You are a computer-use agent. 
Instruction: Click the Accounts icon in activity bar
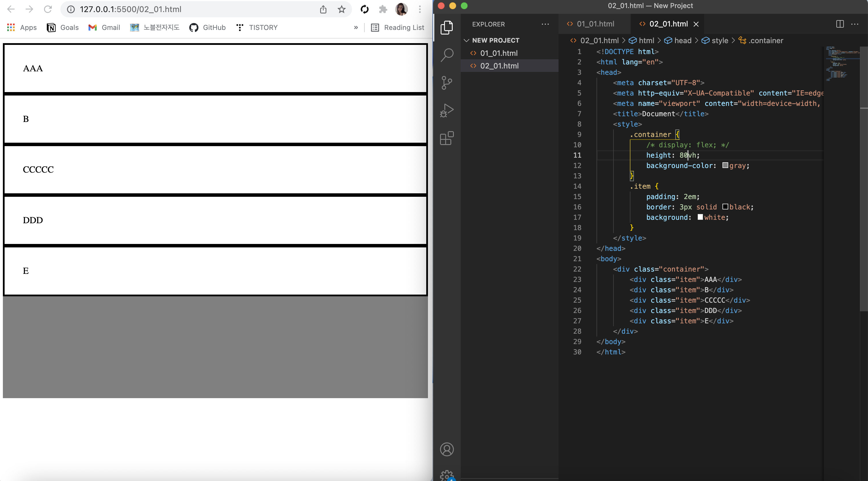(x=447, y=449)
